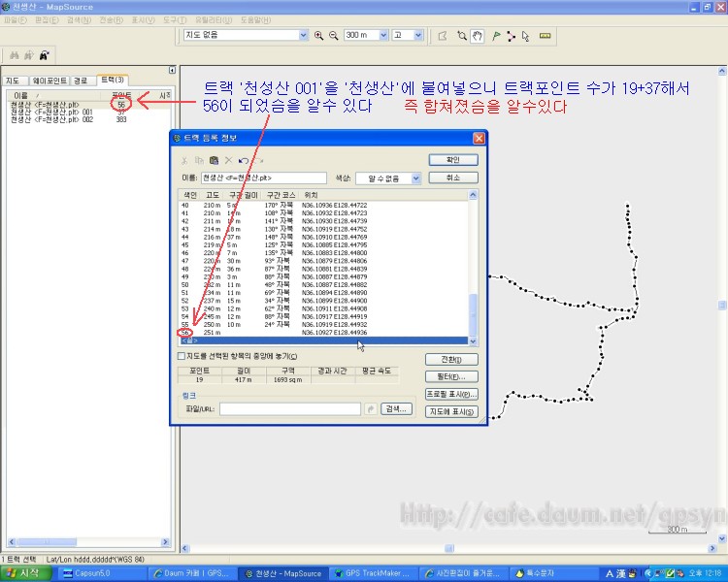
Task: Open the '지도 없음' map product dropdown
Action: point(303,35)
